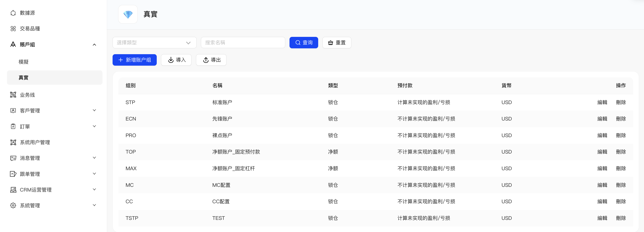Click the 交易品種 trading symbols icon
Image resolution: width=644 pixels, height=232 pixels.
pos(13,29)
